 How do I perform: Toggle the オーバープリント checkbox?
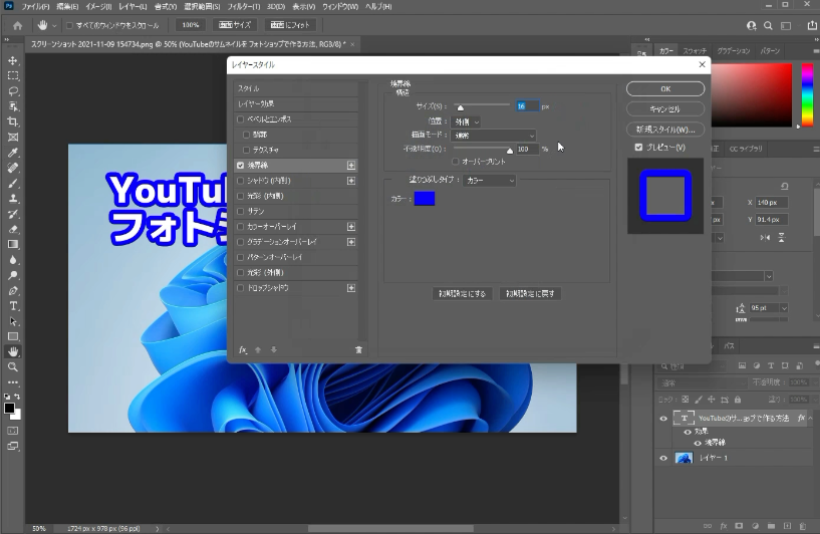(x=455, y=162)
